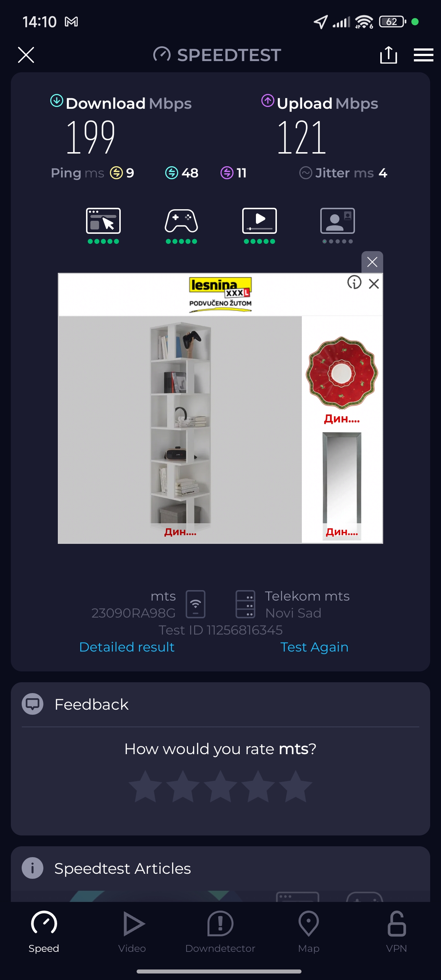441x980 pixels.
Task: Select the video streaming quality icon
Action: point(260,221)
